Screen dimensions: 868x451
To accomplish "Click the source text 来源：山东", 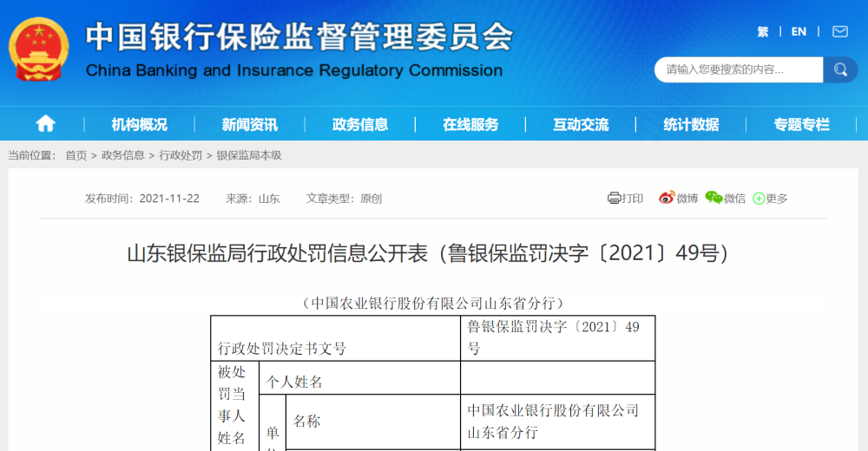I will click(x=253, y=199).
